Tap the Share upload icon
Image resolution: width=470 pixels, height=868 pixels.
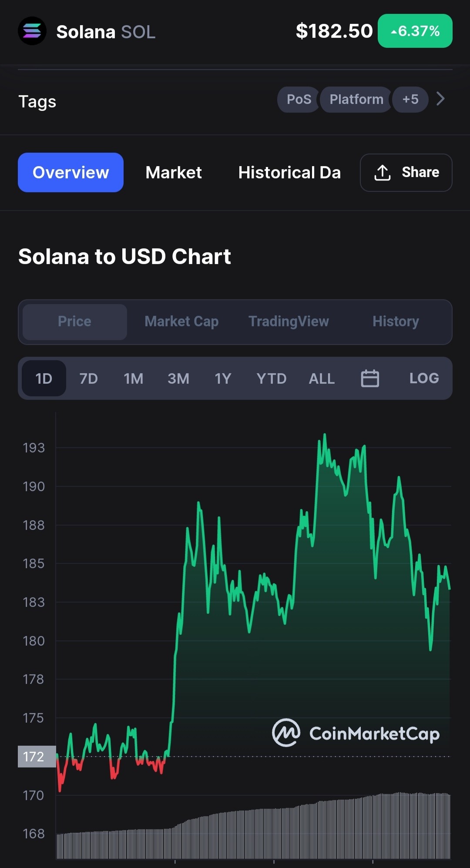[x=383, y=173]
